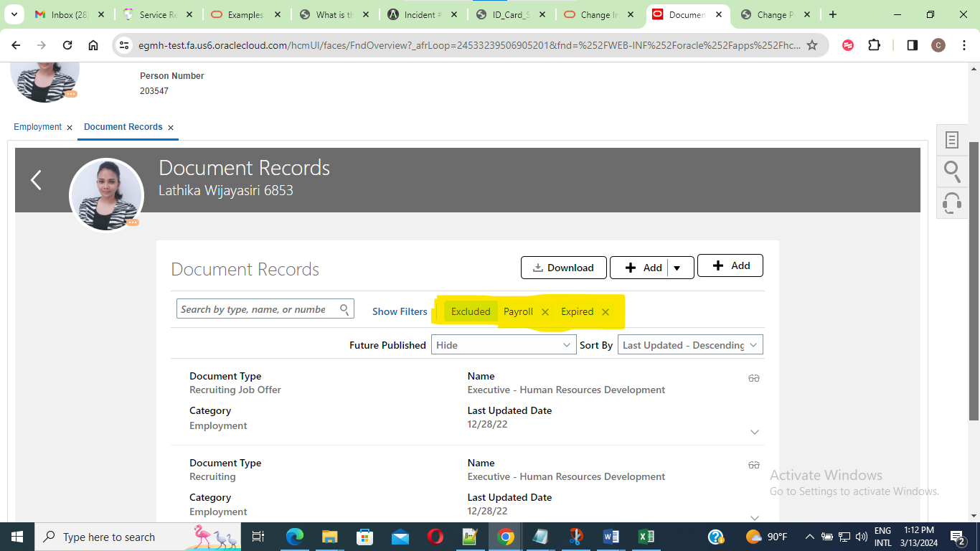Viewport: 980px width, 551px height.
Task: Open Microsoft Store from taskbar
Action: click(x=365, y=537)
